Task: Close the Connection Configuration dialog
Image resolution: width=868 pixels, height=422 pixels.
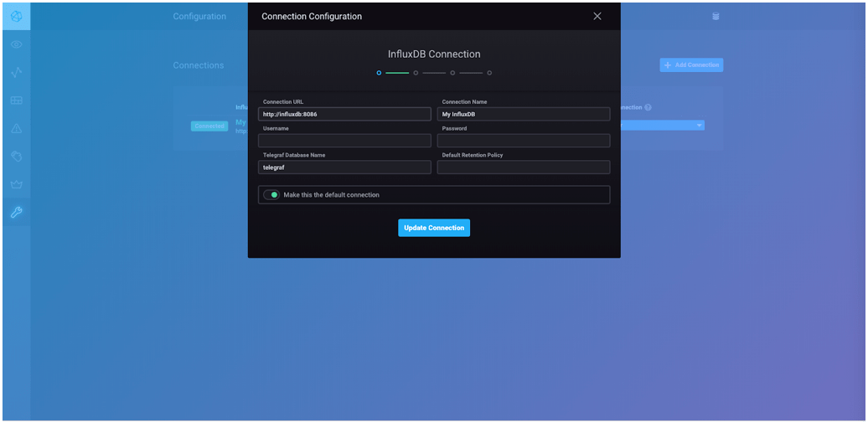Action: click(597, 16)
